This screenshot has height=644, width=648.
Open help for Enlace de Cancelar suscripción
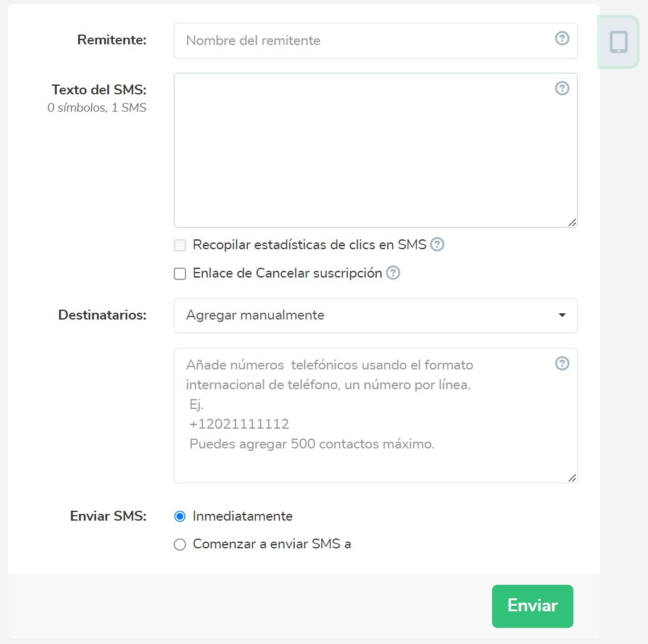(393, 273)
